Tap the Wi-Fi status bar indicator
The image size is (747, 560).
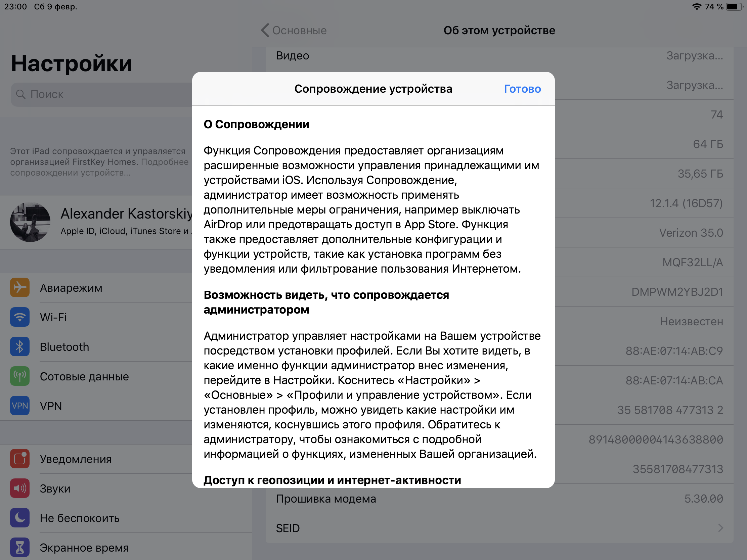(x=696, y=6)
